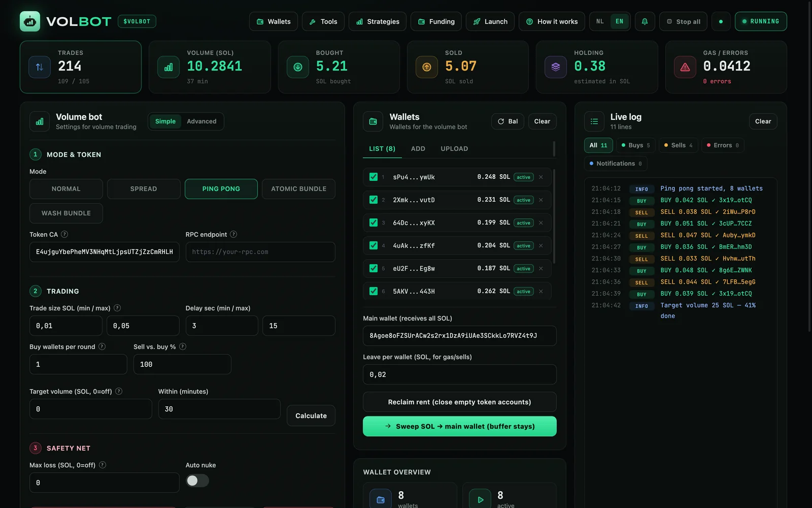The width and height of the screenshot is (812, 508).
Task: Open notifications bell icon
Action: click(x=645, y=21)
